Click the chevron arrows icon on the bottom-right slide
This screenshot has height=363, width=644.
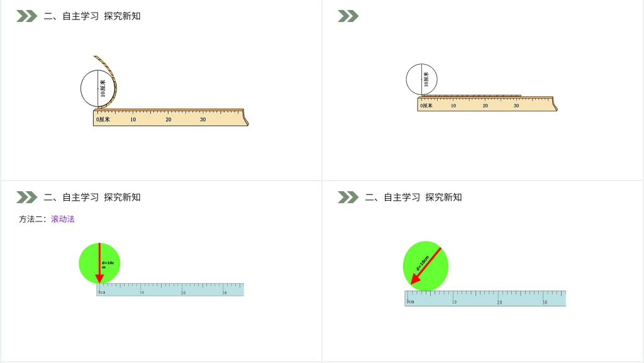pos(348,198)
